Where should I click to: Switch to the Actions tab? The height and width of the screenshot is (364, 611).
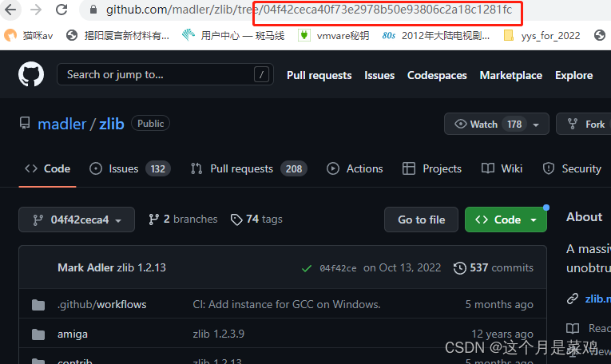[355, 168]
